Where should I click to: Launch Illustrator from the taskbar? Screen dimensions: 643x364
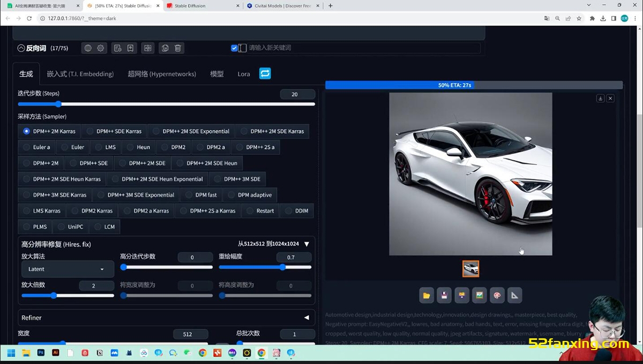click(x=55, y=353)
